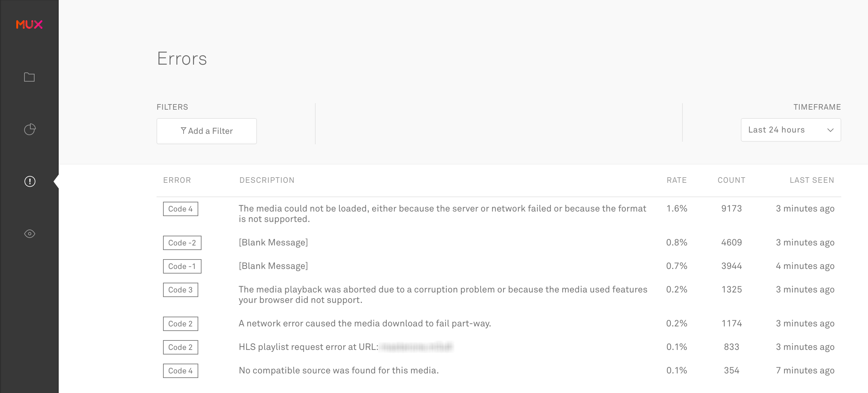Sort by the LAST SEEN column header
The width and height of the screenshot is (868, 393).
click(x=811, y=180)
